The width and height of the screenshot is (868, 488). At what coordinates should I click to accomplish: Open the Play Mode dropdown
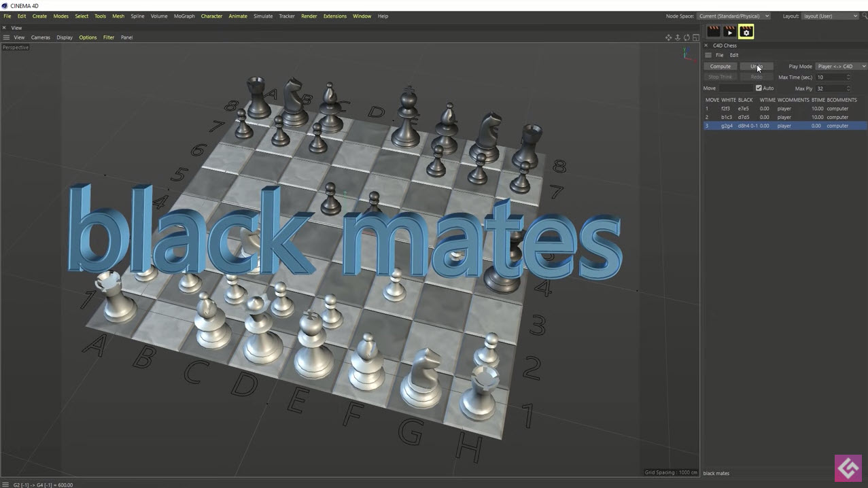(x=841, y=66)
